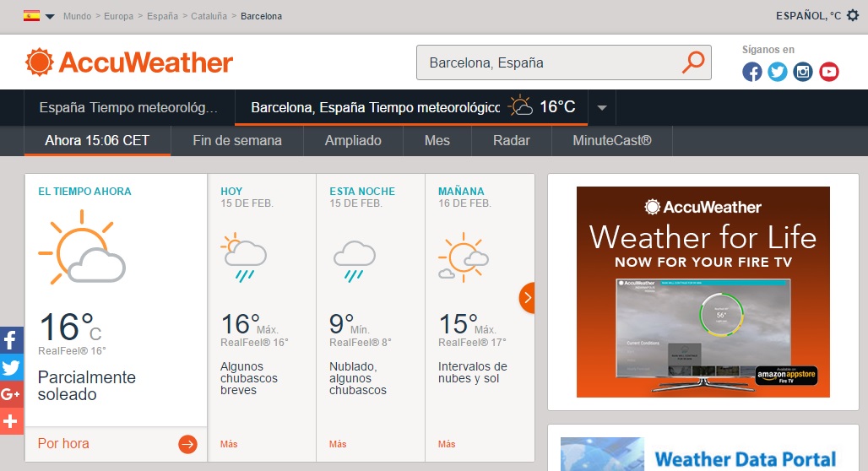Click the Mundo breadcrumb link
Screen dimensions: 868x471
(77, 16)
